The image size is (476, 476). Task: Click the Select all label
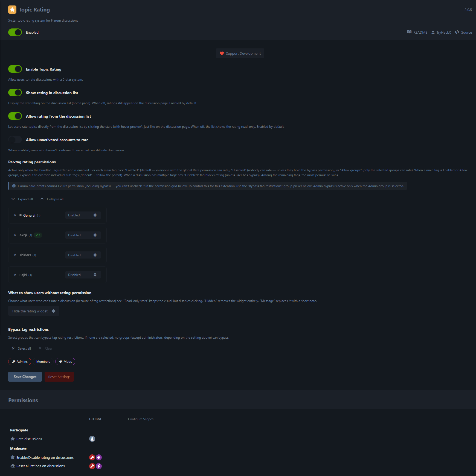tap(24, 349)
